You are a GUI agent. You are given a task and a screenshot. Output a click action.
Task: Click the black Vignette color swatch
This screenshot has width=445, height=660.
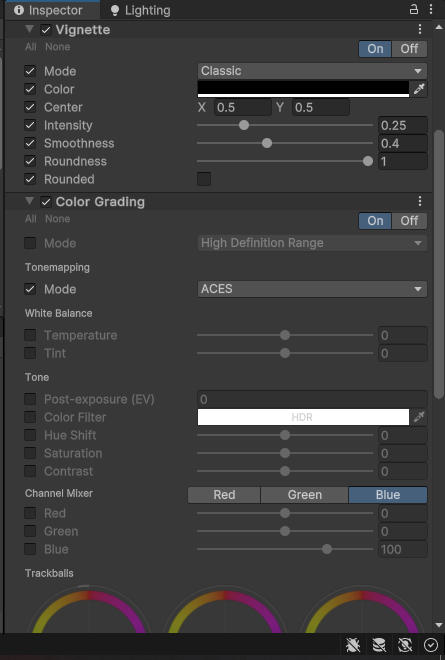pyautogui.click(x=303, y=89)
